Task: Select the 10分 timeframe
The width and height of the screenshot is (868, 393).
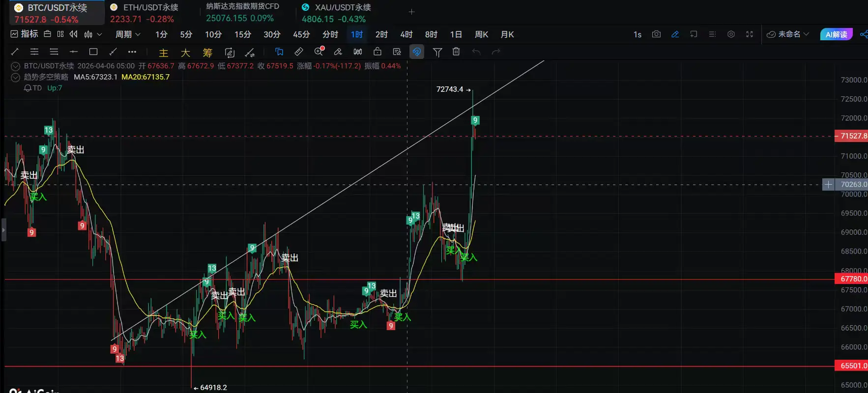Action: [x=213, y=34]
